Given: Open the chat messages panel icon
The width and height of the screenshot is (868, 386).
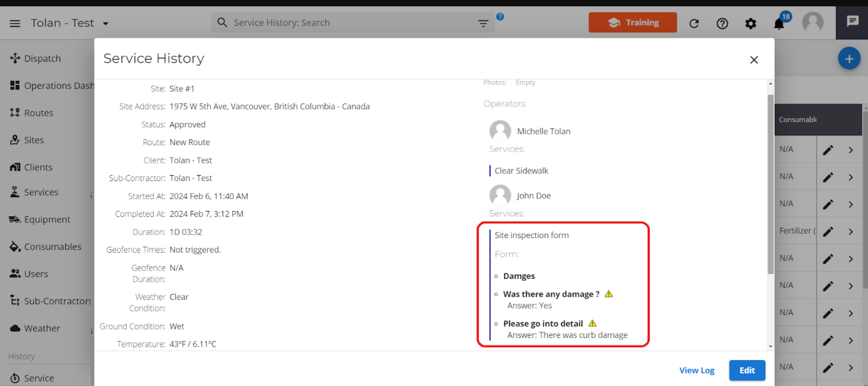Looking at the screenshot, I should [x=852, y=21].
